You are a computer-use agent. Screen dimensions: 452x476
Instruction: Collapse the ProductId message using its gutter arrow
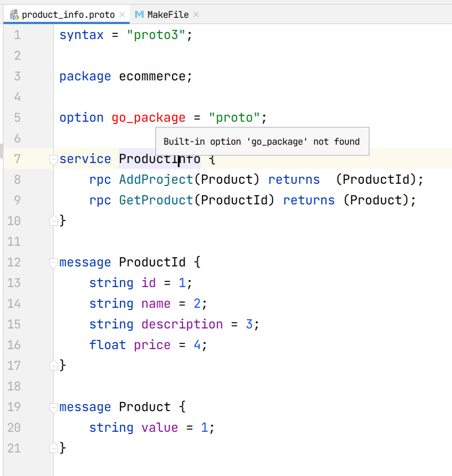(x=53, y=262)
